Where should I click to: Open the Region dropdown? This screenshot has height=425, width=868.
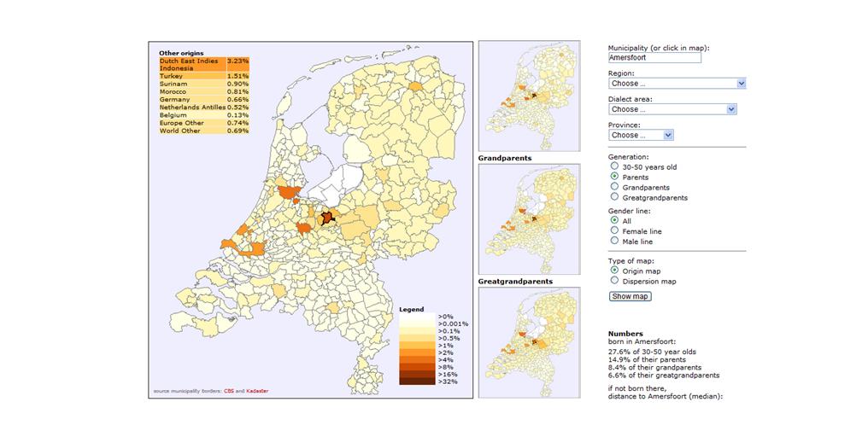677,84
